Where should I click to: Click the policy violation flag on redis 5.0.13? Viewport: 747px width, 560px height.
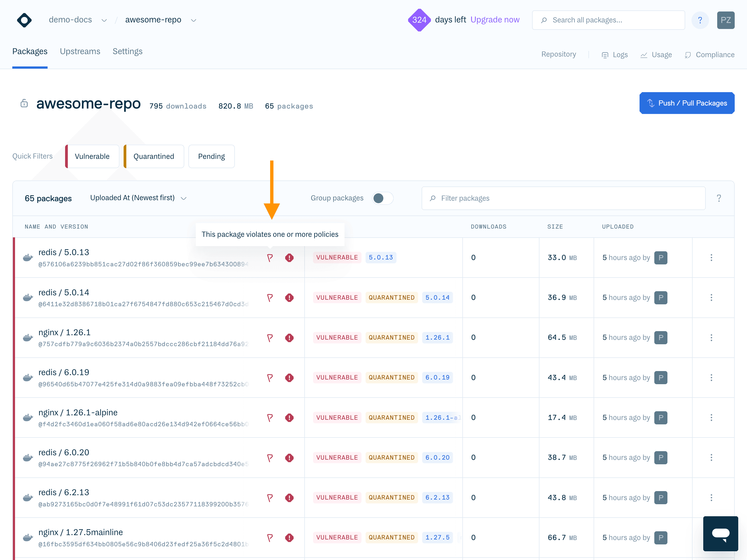270,258
